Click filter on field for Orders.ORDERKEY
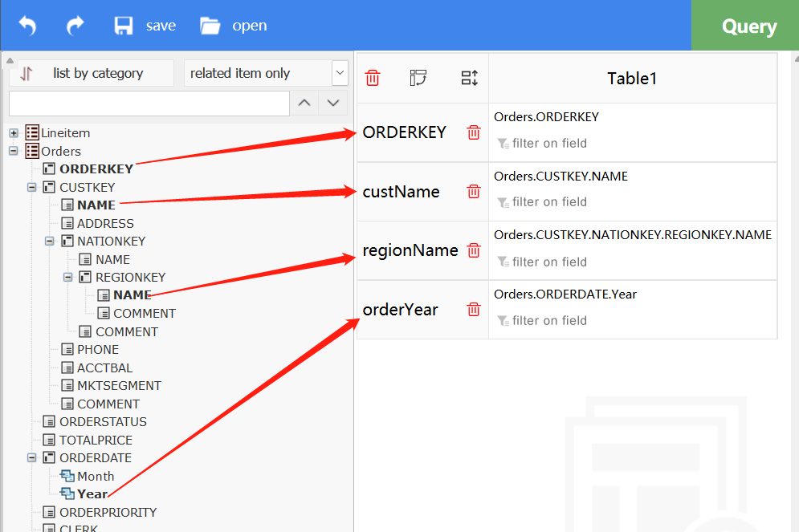 click(x=542, y=144)
